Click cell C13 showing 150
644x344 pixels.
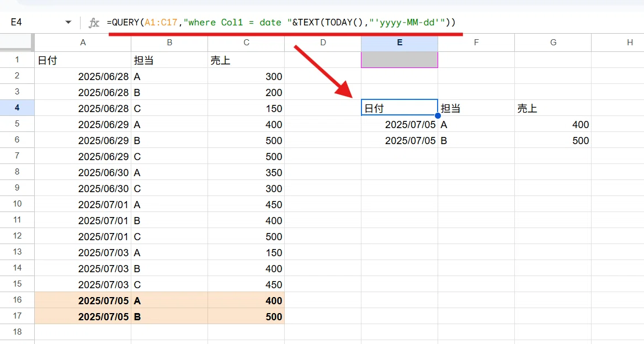[247, 252]
